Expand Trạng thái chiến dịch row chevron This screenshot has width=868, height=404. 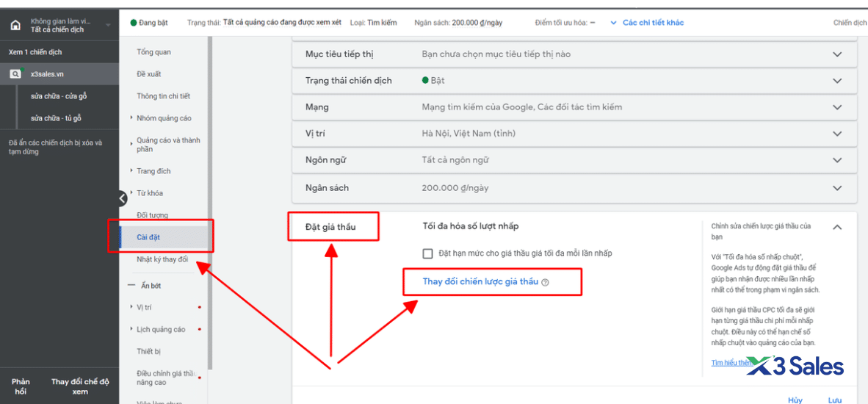(837, 81)
